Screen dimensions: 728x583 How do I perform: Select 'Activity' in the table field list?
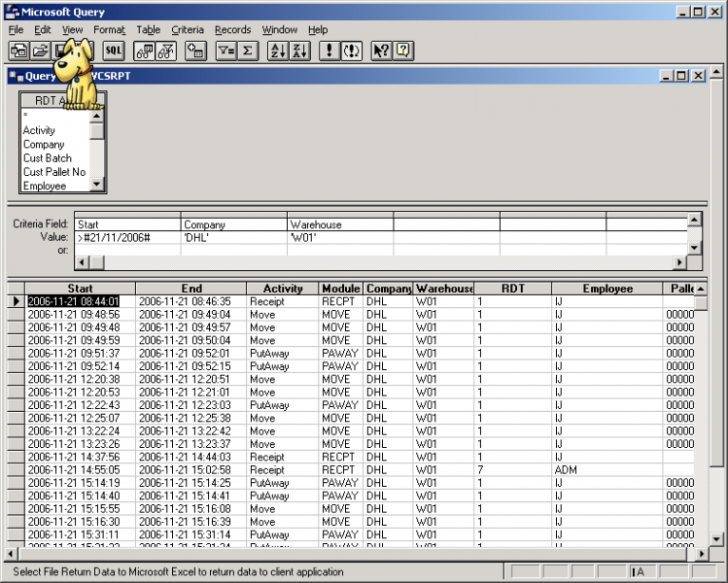[39, 130]
